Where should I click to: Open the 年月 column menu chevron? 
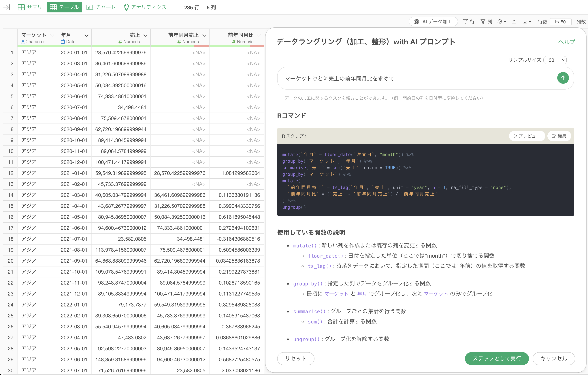[x=86, y=35]
